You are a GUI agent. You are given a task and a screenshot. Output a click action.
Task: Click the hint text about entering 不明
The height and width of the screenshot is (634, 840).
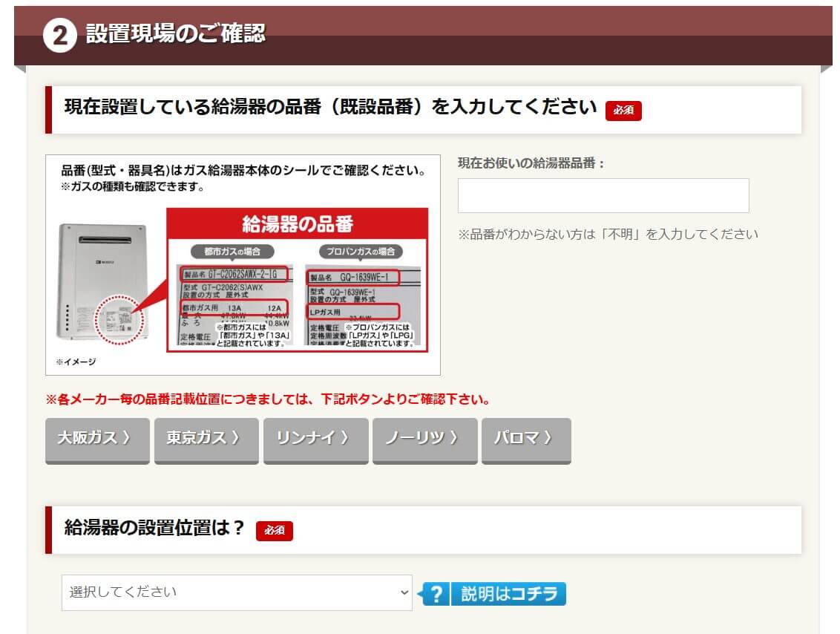[x=608, y=234]
